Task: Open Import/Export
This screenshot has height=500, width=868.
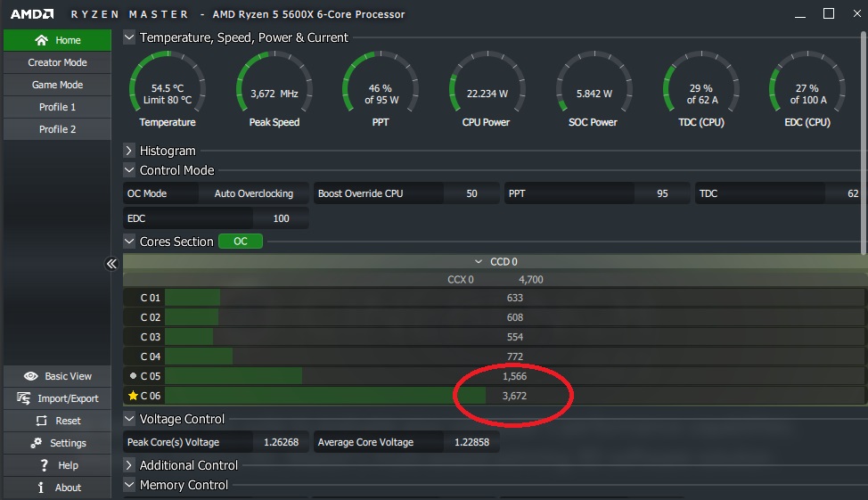Action: click(x=58, y=398)
